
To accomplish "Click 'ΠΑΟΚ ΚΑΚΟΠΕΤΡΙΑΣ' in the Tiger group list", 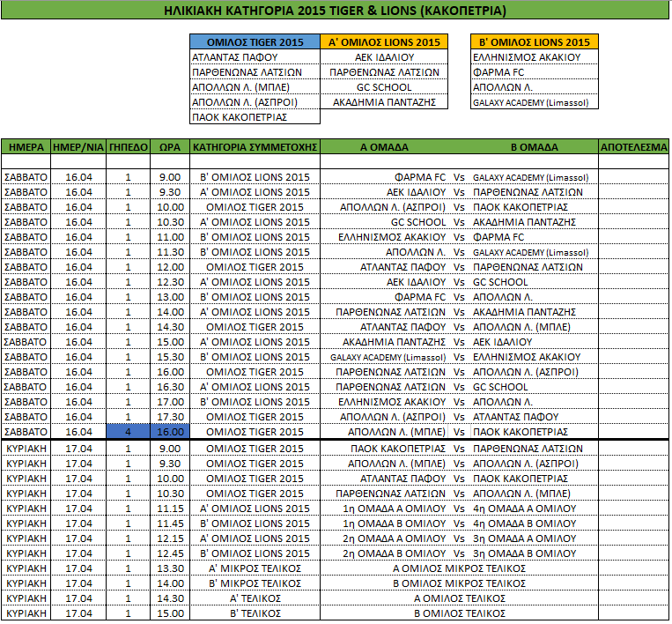I will (240, 117).
